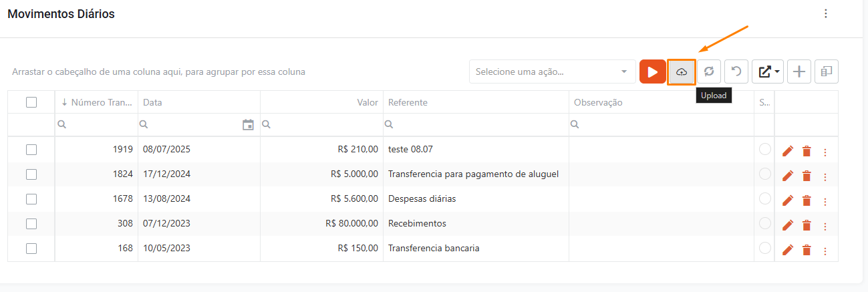Toggle the select-all header checkbox
The width and height of the screenshot is (868, 292).
point(31,102)
